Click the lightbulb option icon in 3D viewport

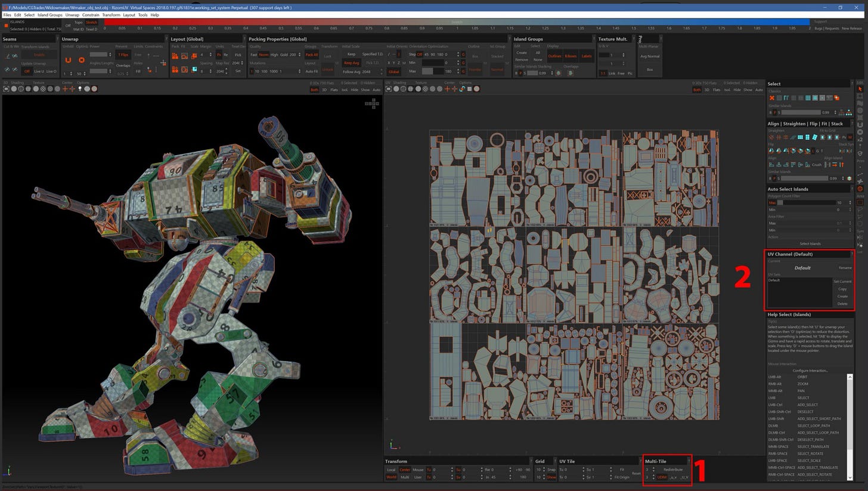tap(80, 89)
